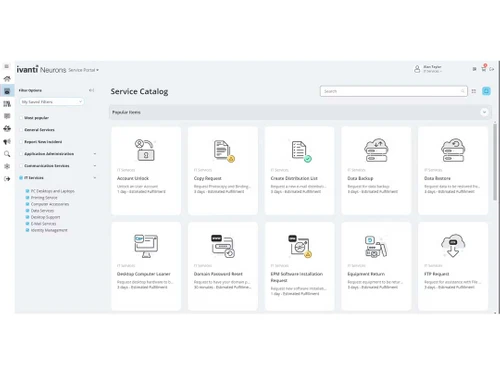
Task: Open the EPM Software Installation Request icon
Action: (300, 246)
